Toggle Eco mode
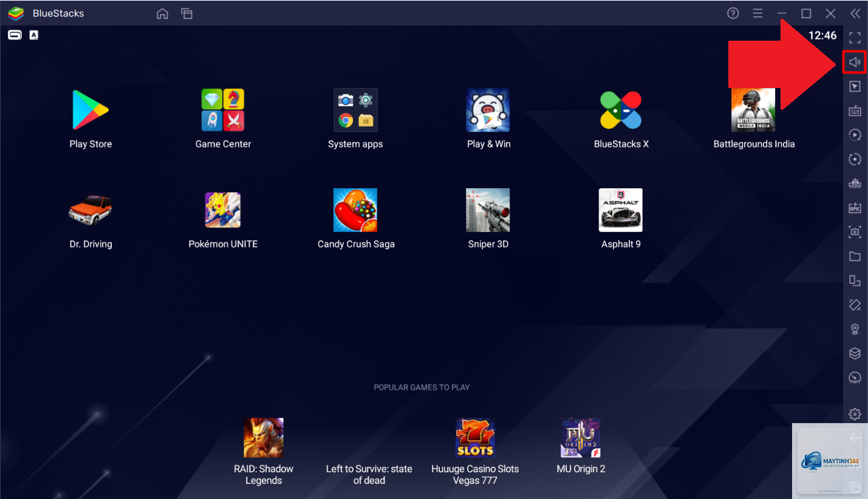 pyautogui.click(x=855, y=378)
